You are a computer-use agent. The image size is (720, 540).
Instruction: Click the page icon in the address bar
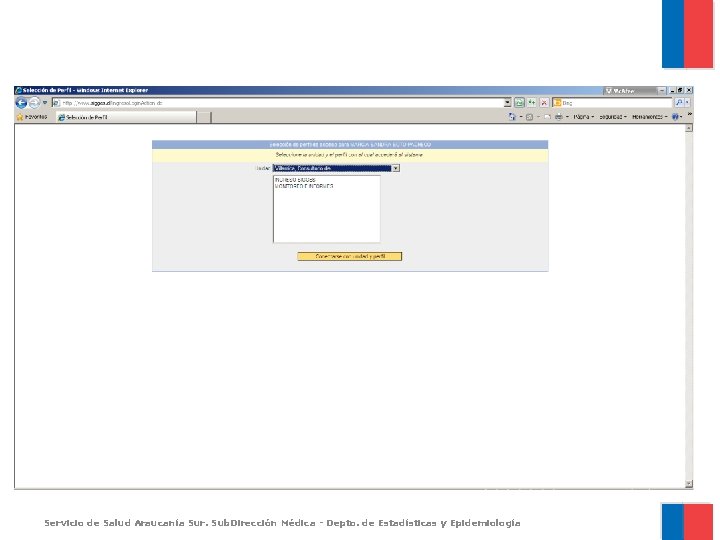tap(56, 103)
